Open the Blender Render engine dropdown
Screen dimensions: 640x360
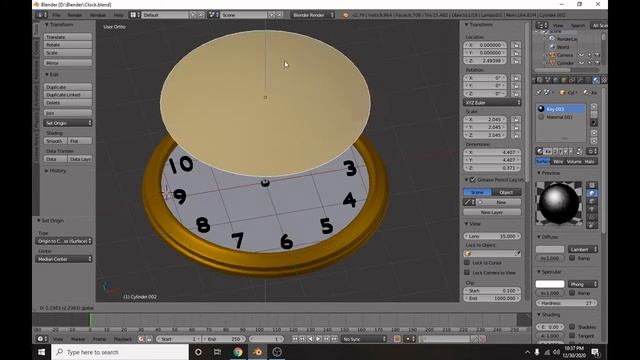313,15
